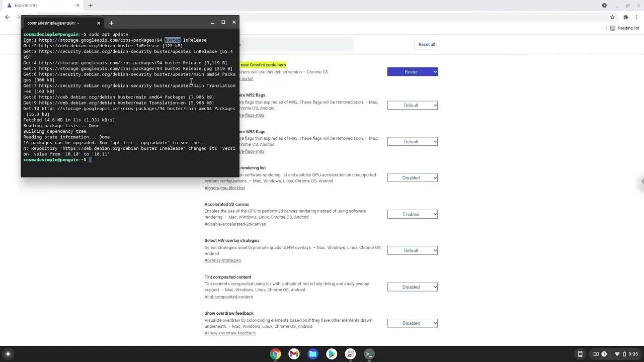
Task: Open Chrome three-dot menu
Action: pos(637,17)
